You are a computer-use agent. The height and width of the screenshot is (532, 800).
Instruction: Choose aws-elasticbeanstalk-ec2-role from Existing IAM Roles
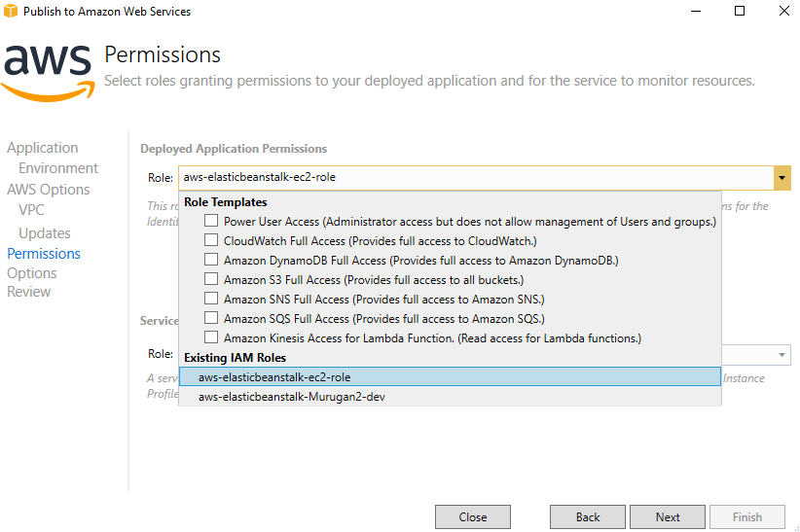(x=450, y=377)
